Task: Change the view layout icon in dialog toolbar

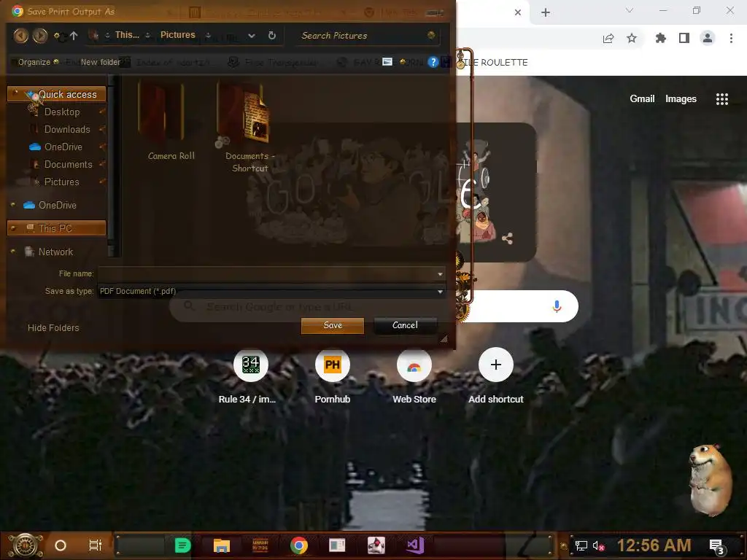Action: [387, 62]
